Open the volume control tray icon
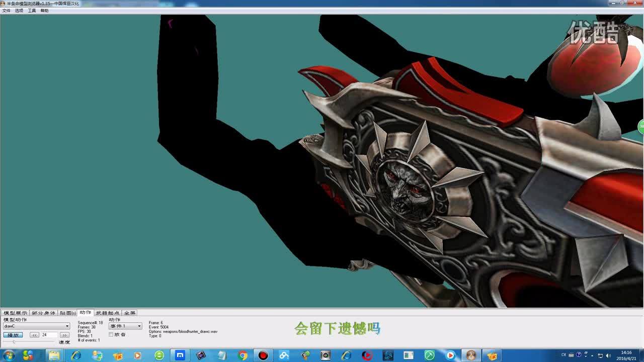 point(608,355)
